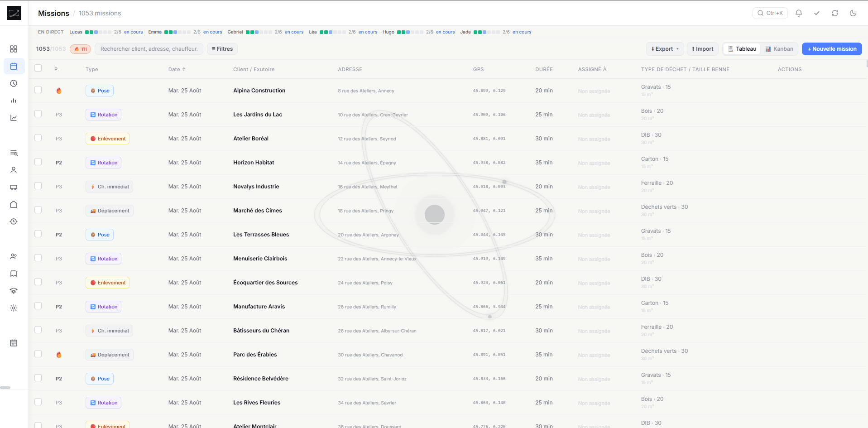Switch to the Kanban view
The width and height of the screenshot is (868, 428).
[779, 49]
